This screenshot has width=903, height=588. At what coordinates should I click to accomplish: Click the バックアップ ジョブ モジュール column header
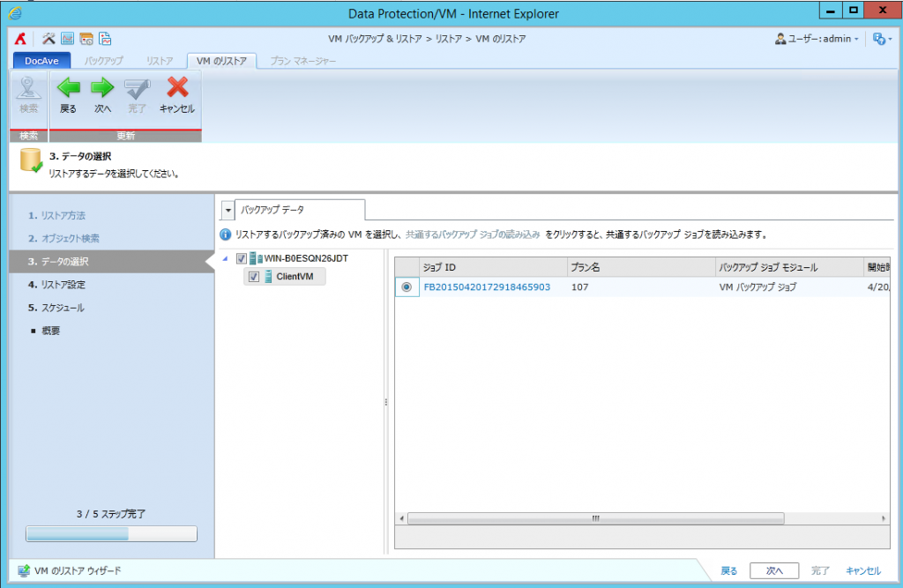[789, 267]
